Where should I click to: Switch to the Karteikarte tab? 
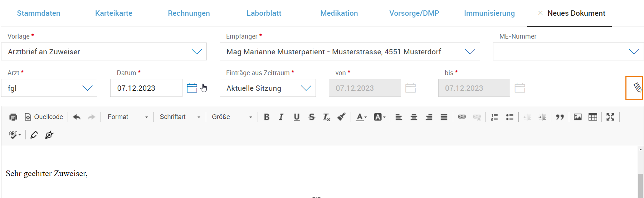114,13
